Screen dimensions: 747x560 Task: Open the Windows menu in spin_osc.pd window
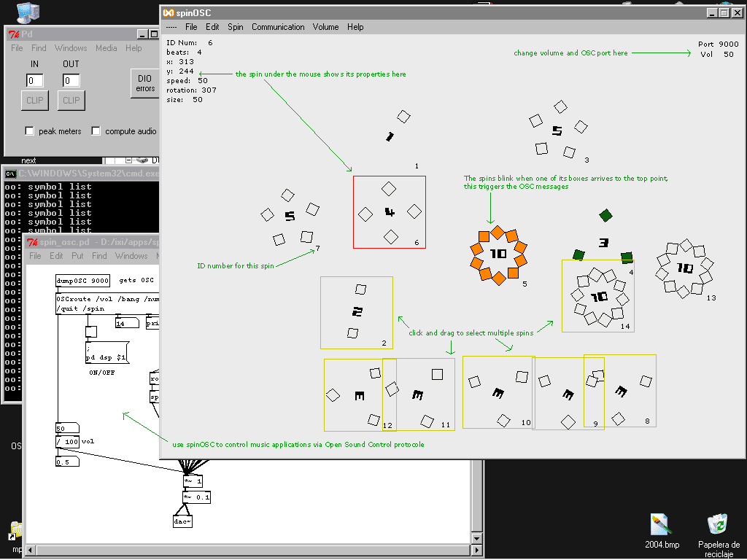(131, 256)
